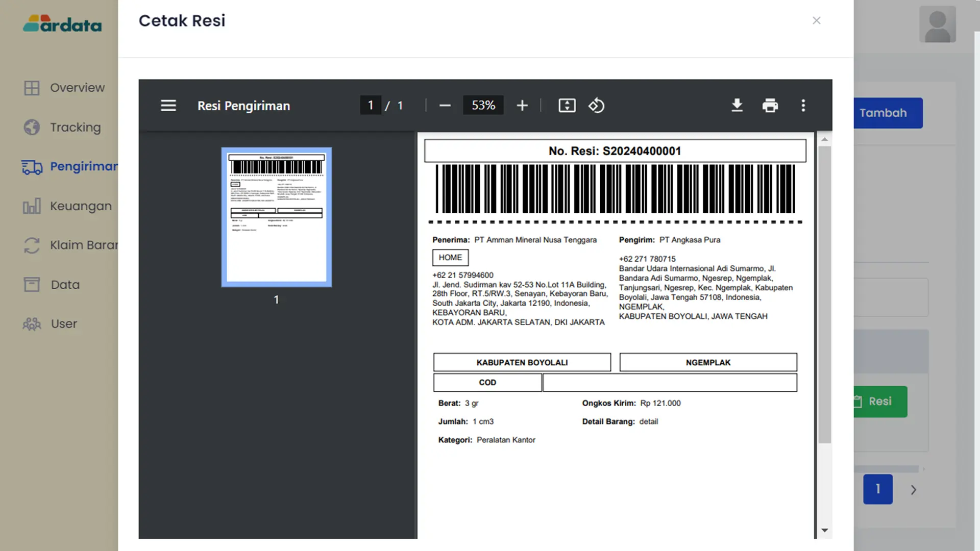Viewport: 980px width, 551px height.
Task: Open the PDF viewer more actions menu
Action: (803, 106)
